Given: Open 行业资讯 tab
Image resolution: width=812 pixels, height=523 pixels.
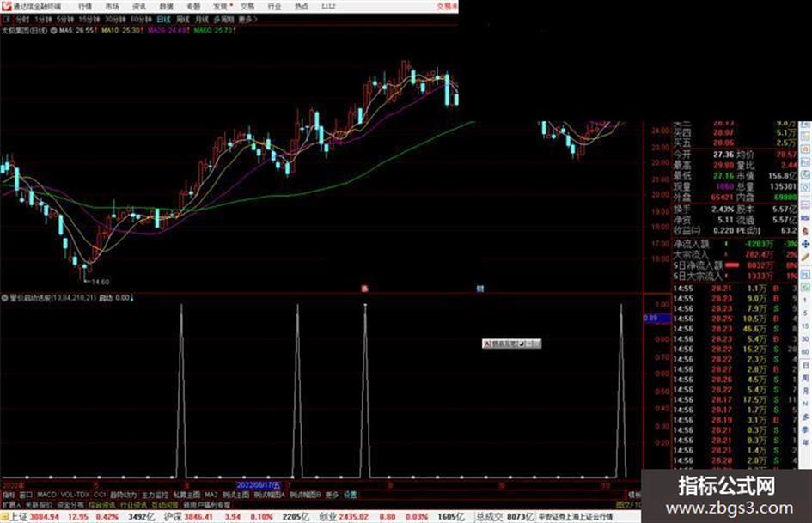Looking at the screenshot, I should 133,504.
